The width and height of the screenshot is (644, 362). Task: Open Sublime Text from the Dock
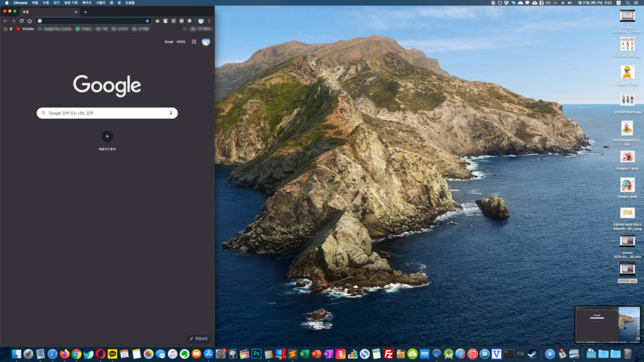[292, 354]
